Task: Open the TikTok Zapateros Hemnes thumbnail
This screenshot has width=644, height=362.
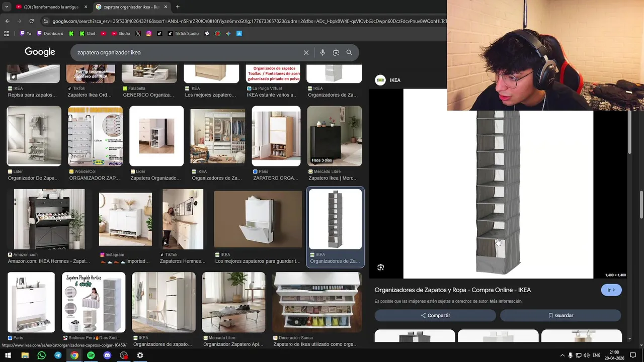Action: click(x=183, y=219)
